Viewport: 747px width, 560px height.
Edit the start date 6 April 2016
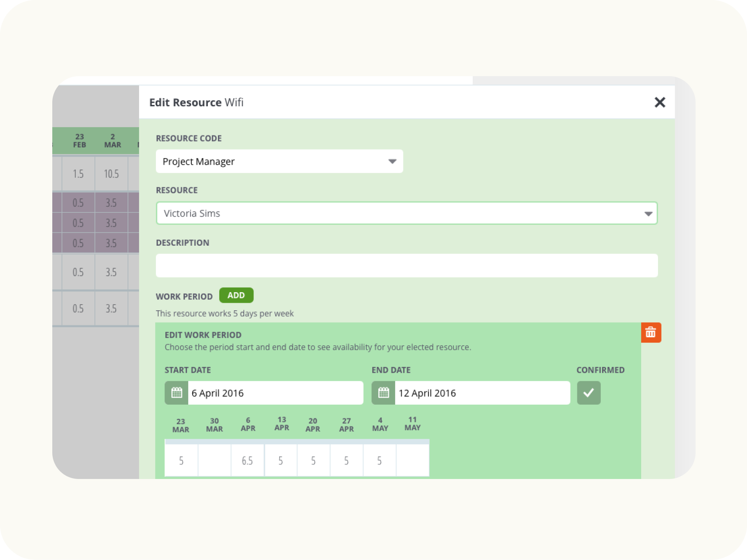coord(276,393)
